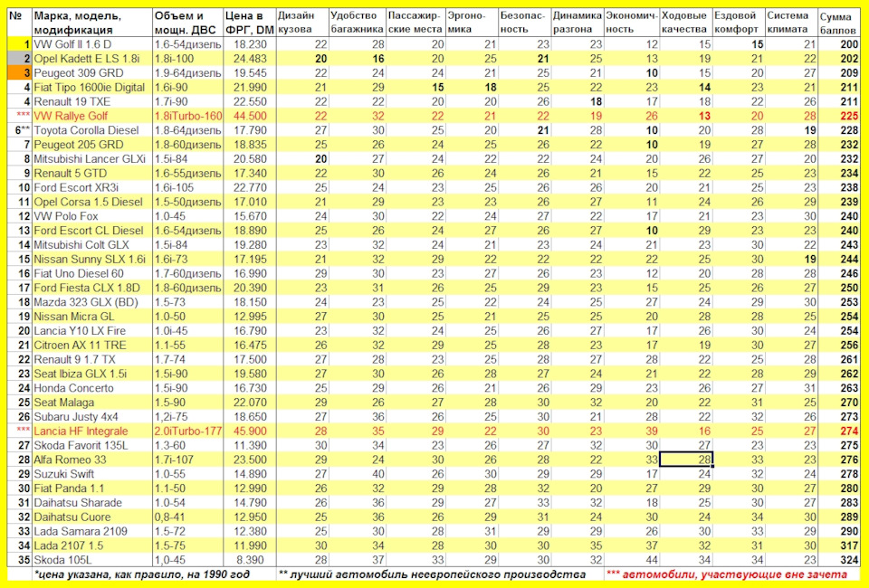
Task: Click the 'Peugeot 309 GRD' model cell
Action: [92, 72]
